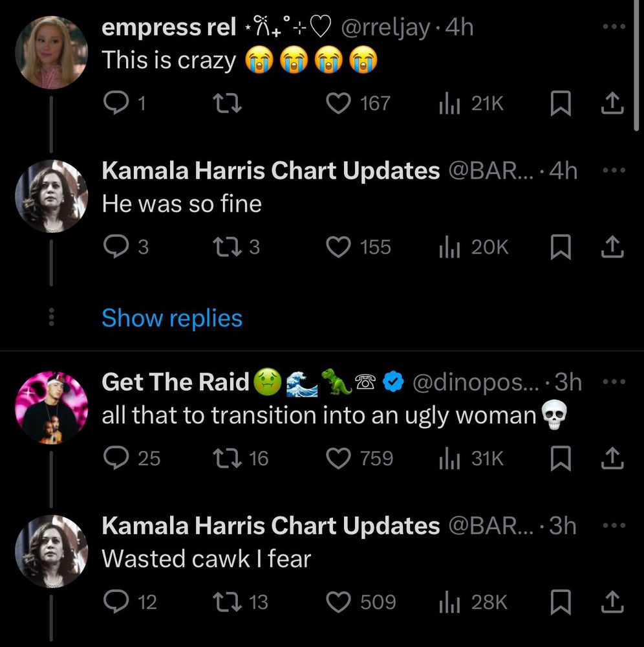Like the "Wasted cawk I fear" tweet

click(338, 602)
